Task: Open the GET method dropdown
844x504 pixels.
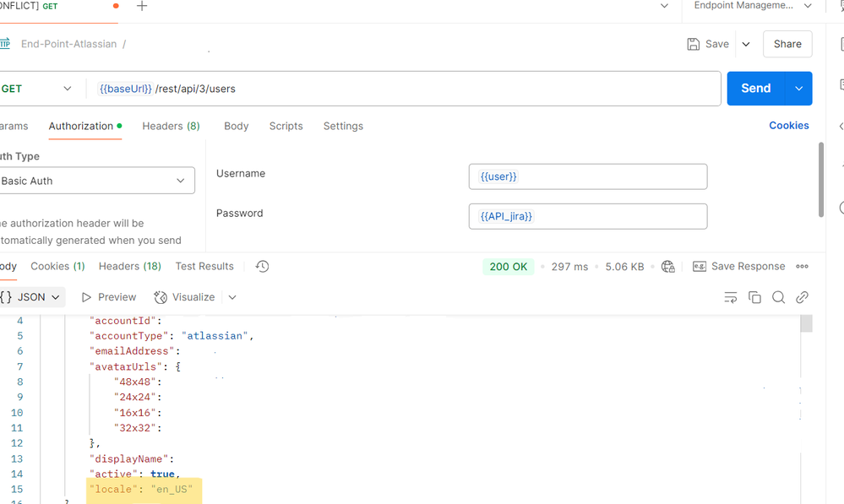Action: tap(36, 89)
